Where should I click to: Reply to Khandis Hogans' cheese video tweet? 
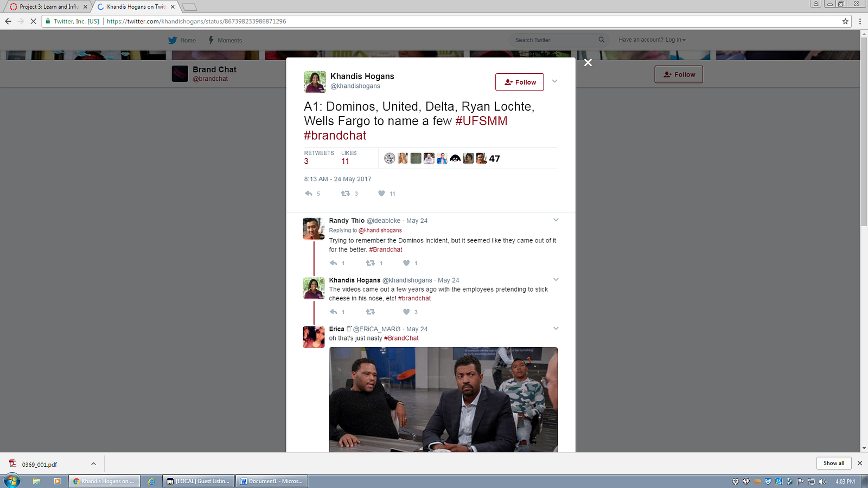[334, 312]
